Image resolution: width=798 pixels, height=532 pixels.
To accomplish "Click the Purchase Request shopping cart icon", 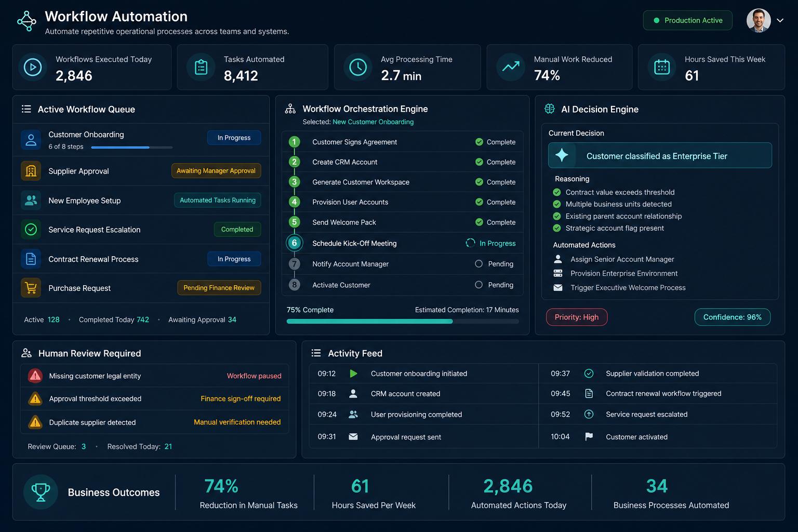I will pos(31,288).
